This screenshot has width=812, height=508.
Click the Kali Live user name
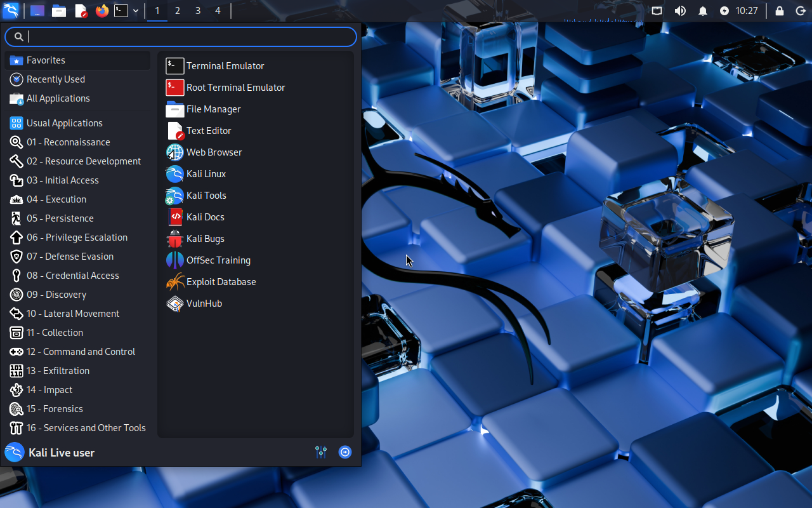(x=62, y=453)
